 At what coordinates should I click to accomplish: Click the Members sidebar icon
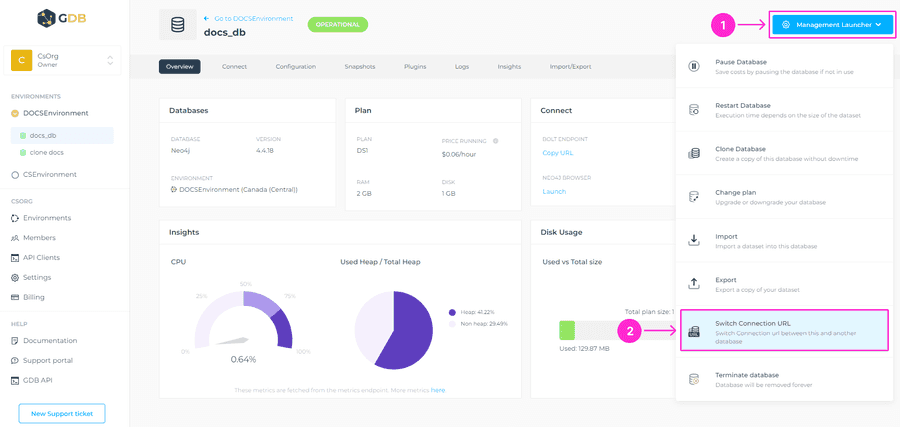coord(15,238)
